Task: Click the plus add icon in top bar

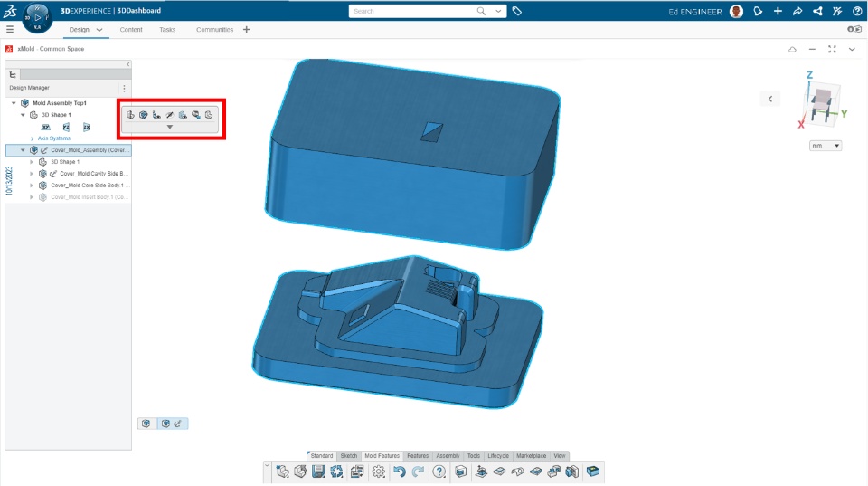Action: [x=778, y=11]
